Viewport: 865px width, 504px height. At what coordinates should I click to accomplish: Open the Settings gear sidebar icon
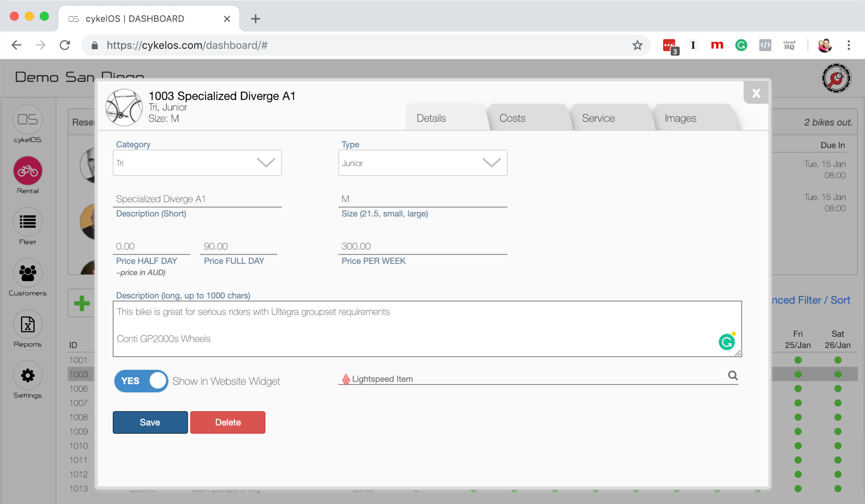pyautogui.click(x=27, y=375)
